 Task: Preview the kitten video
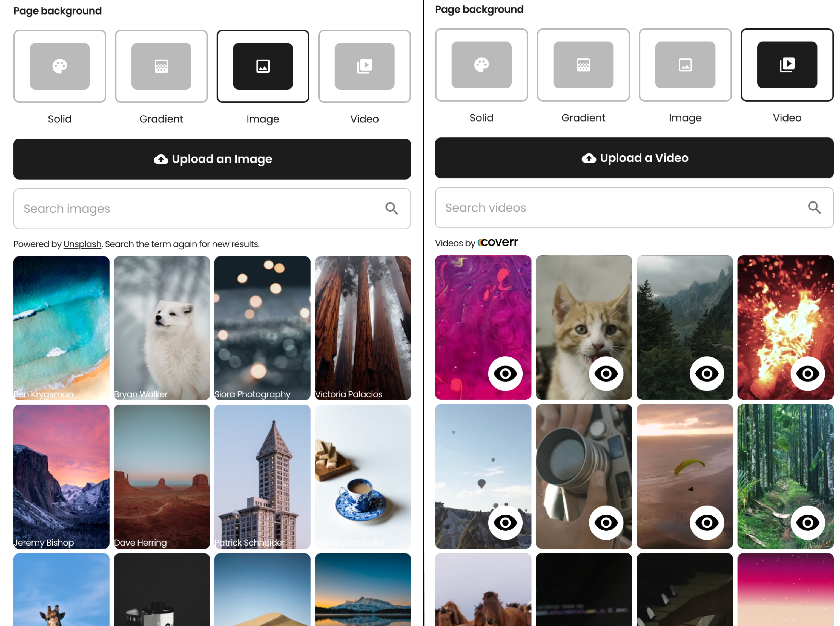[606, 374]
